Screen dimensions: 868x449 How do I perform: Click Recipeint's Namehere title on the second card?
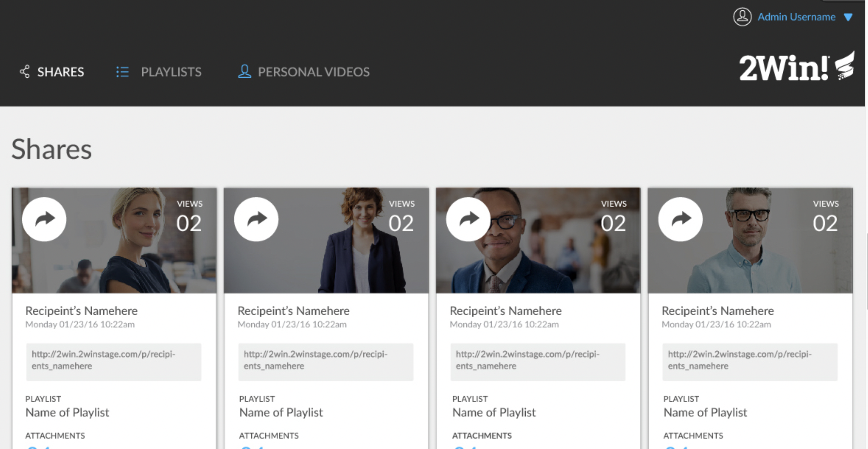click(x=293, y=311)
